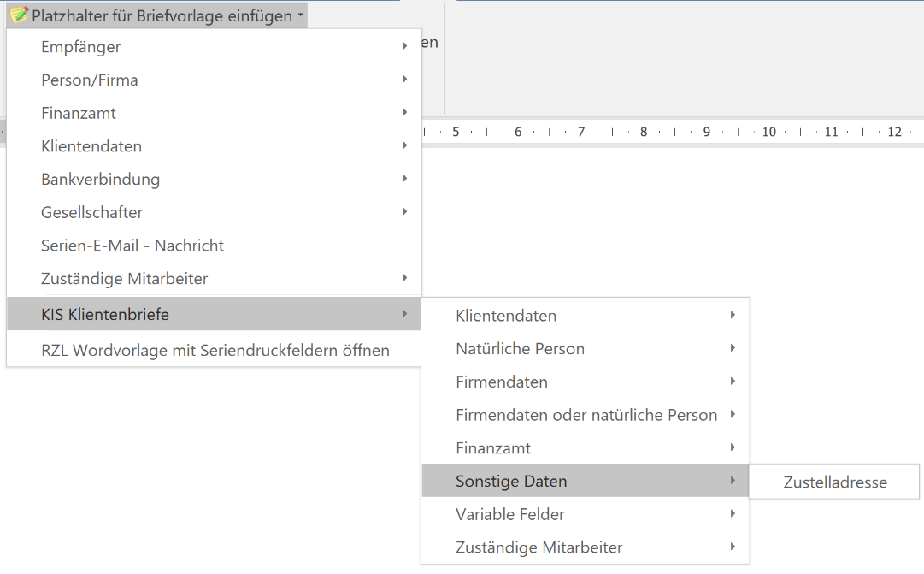Choose Serien-E-Mail - Nachricht
The image size is (924, 574).
pos(132,246)
